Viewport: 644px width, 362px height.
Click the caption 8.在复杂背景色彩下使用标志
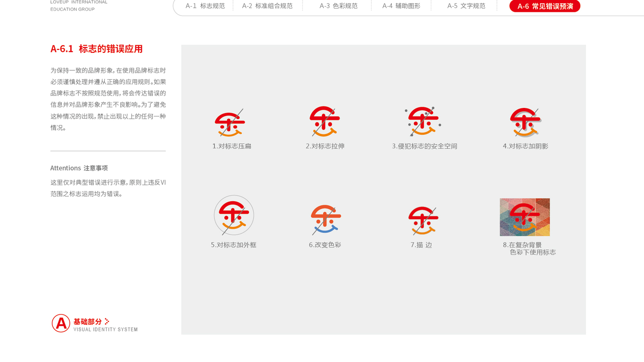(x=529, y=248)
